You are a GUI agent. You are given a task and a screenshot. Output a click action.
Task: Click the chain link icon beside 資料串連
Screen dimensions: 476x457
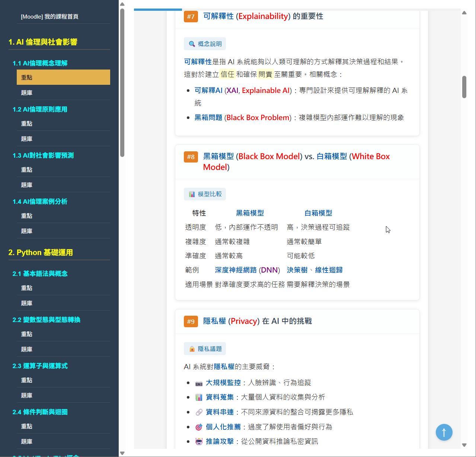tap(199, 412)
